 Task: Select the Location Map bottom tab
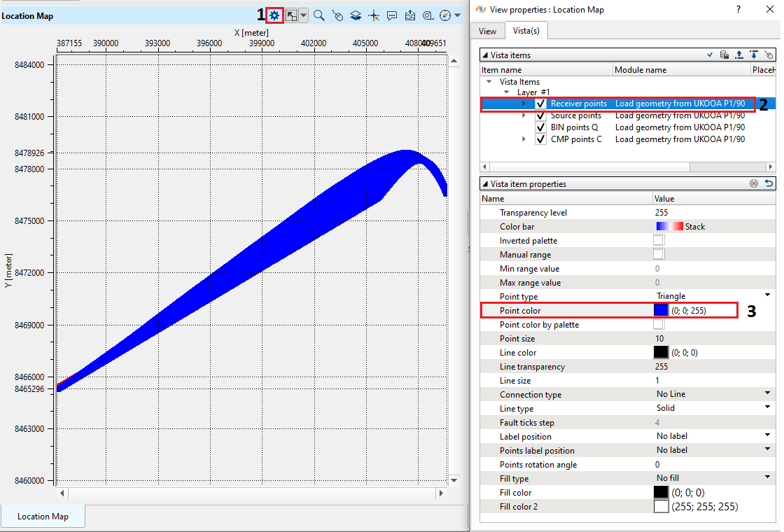(43, 517)
